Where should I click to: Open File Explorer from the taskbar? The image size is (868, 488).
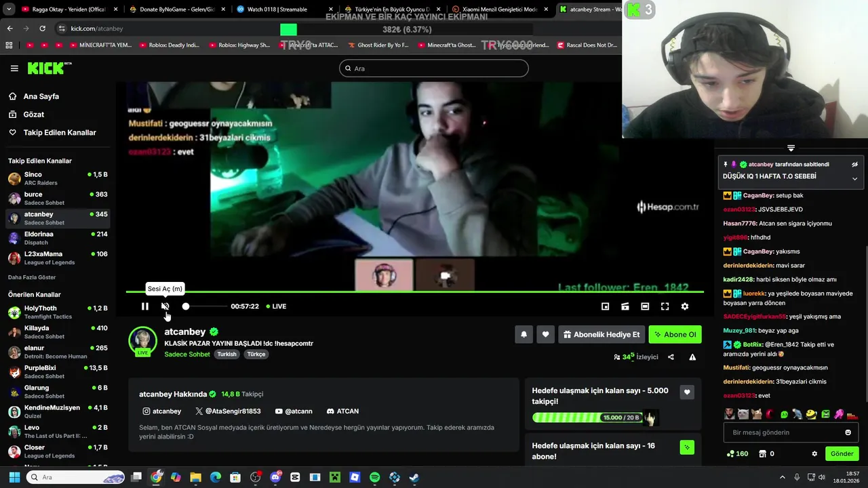[x=195, y=477]
